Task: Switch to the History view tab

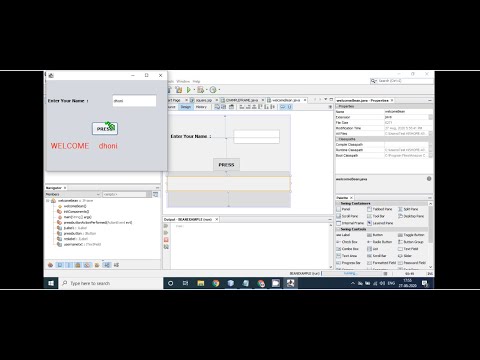Action: pos(201,107)
